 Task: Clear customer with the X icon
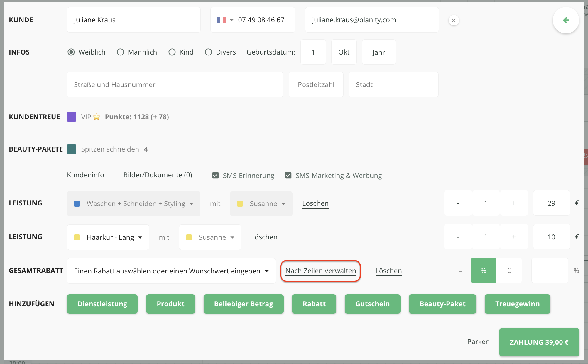point(454,21)
